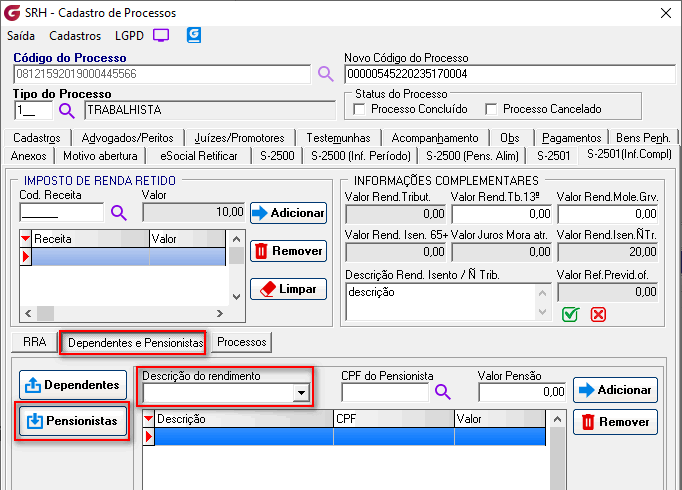Switch to the RRA tab
This screenshot has width=682, height=490.
point(34,342)
